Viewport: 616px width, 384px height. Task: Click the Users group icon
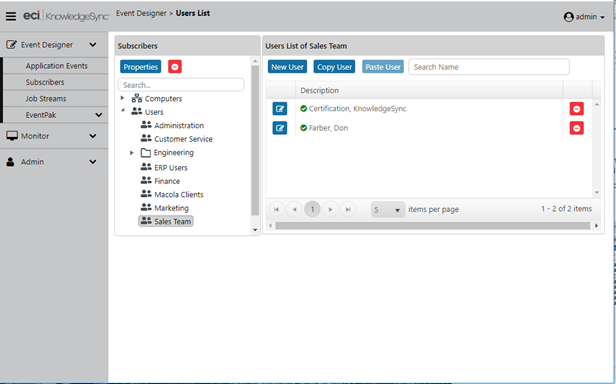point(137,111)
